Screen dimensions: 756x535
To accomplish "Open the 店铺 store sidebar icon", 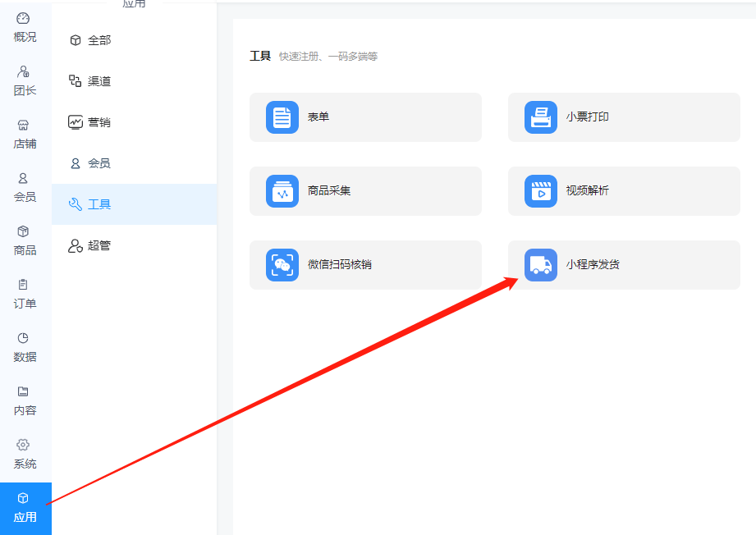I will (23, 126).
